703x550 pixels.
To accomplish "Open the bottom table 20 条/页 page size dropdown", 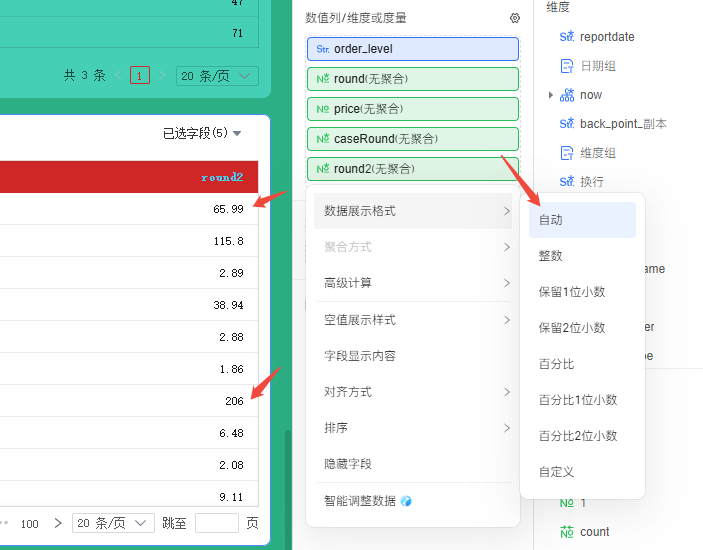I will pos(113,523).
